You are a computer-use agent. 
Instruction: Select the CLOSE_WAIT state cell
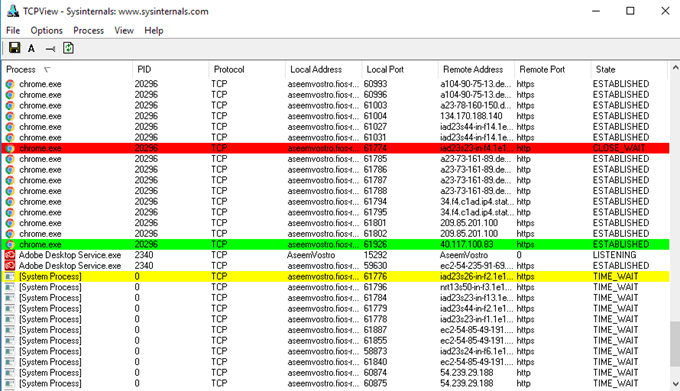click(619, 148)
